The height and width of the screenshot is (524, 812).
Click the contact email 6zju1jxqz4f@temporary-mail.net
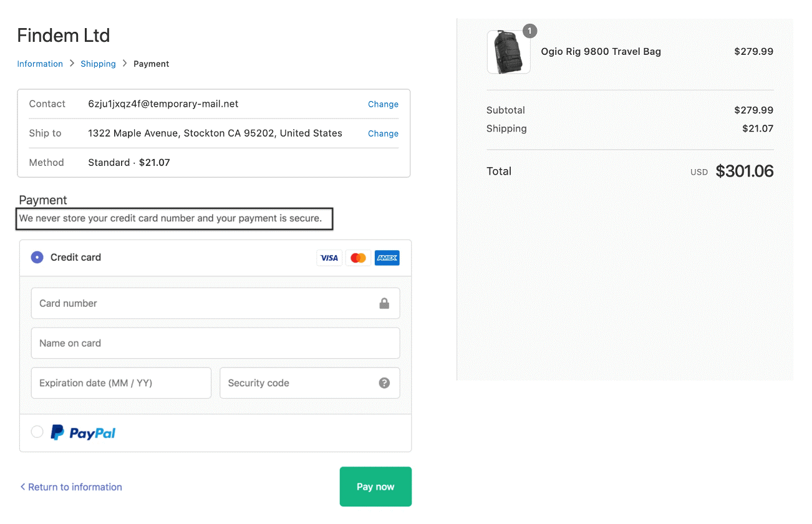tap(163, 104)
